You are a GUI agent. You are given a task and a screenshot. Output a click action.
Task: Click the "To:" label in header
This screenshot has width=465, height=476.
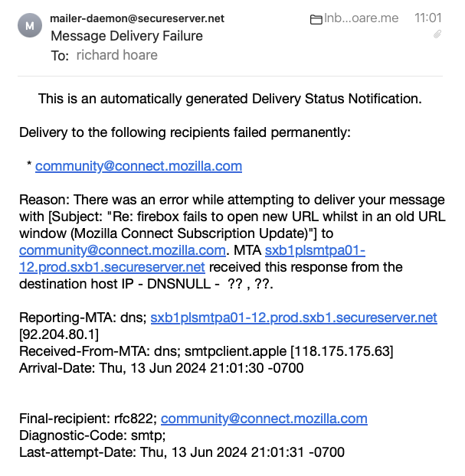(60, 55)
